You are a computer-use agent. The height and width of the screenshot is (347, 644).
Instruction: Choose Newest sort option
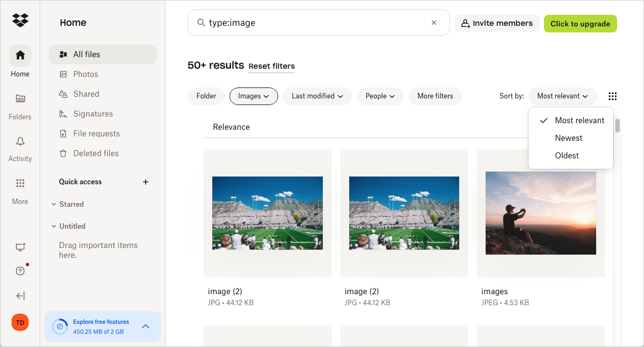tap(571, 138)
